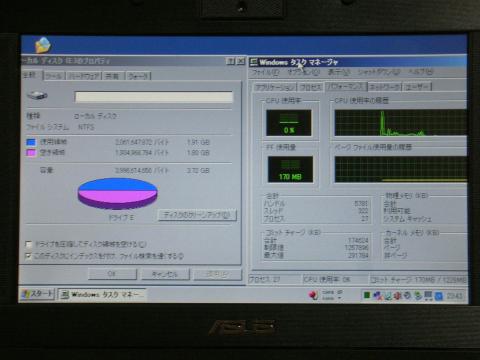Open the General tab in disk properties
The width and height of the screenshot is (480, 360).
(x=31, y=75)
